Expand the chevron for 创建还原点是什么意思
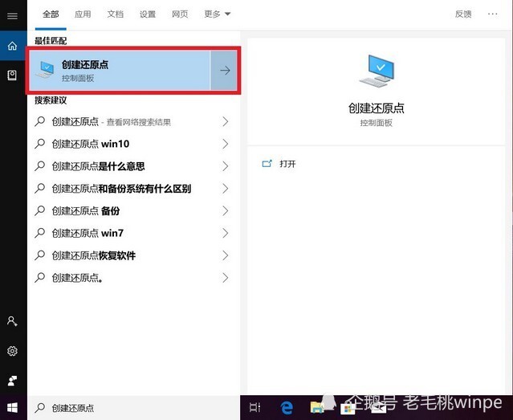Viewport: 513px width, 420px height. pos(225,166)
